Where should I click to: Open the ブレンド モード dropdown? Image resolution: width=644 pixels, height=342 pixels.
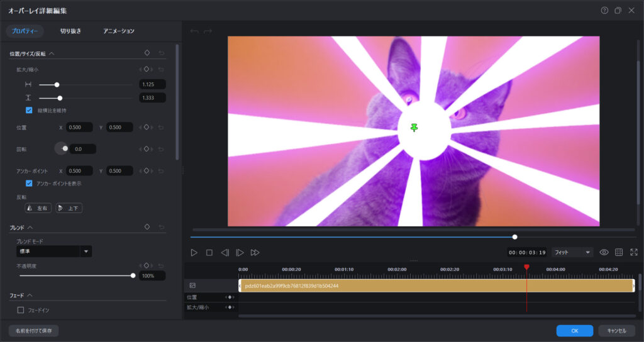(86, 251)
